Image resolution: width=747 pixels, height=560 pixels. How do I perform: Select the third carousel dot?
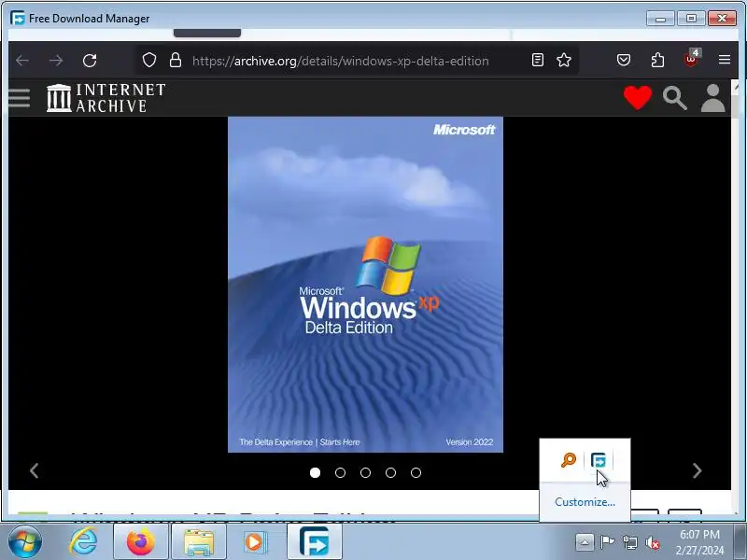(365, 472)
